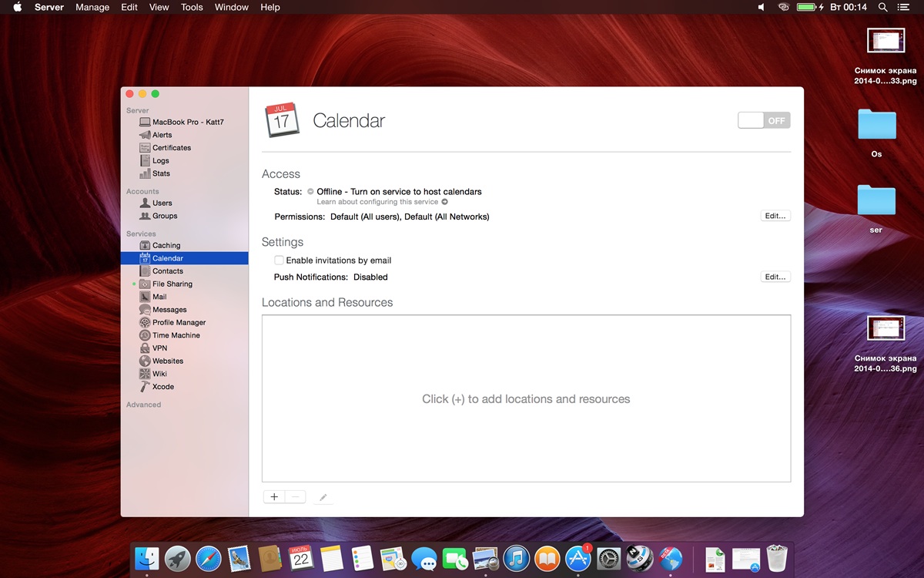This screenshot has width=924, height=578.
Task: Open the Server application menu
Action: tap(49, 7)
